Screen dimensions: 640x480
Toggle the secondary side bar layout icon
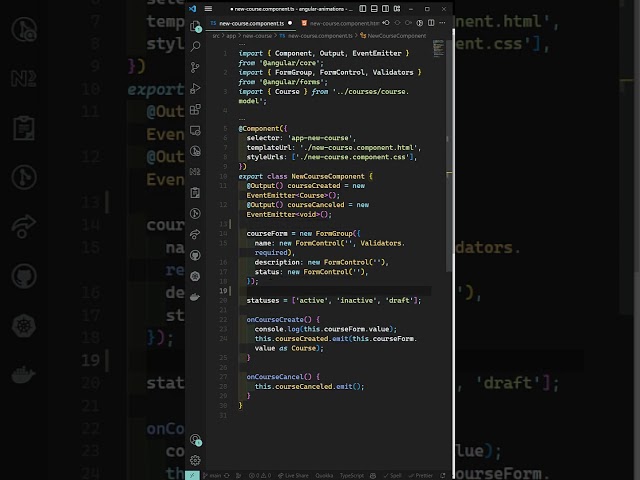385,9
